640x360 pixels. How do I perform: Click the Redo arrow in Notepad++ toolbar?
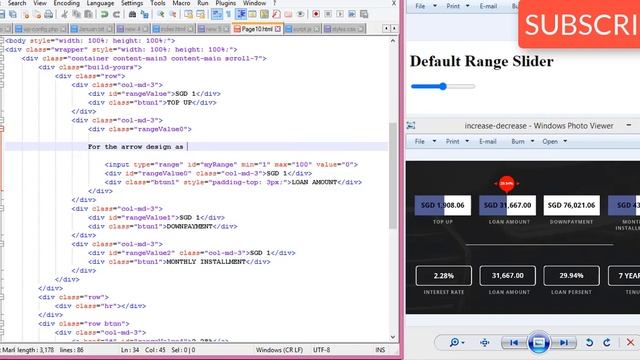(116, 14)
